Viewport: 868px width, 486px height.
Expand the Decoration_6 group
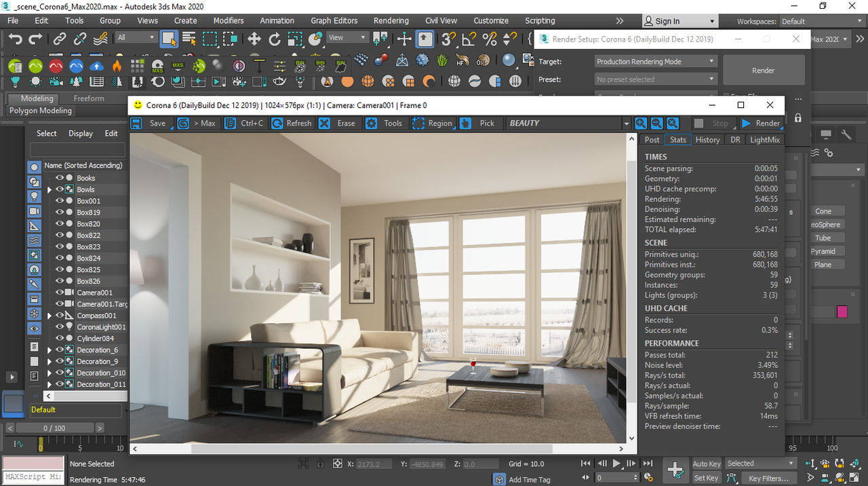tap(49, 350)
